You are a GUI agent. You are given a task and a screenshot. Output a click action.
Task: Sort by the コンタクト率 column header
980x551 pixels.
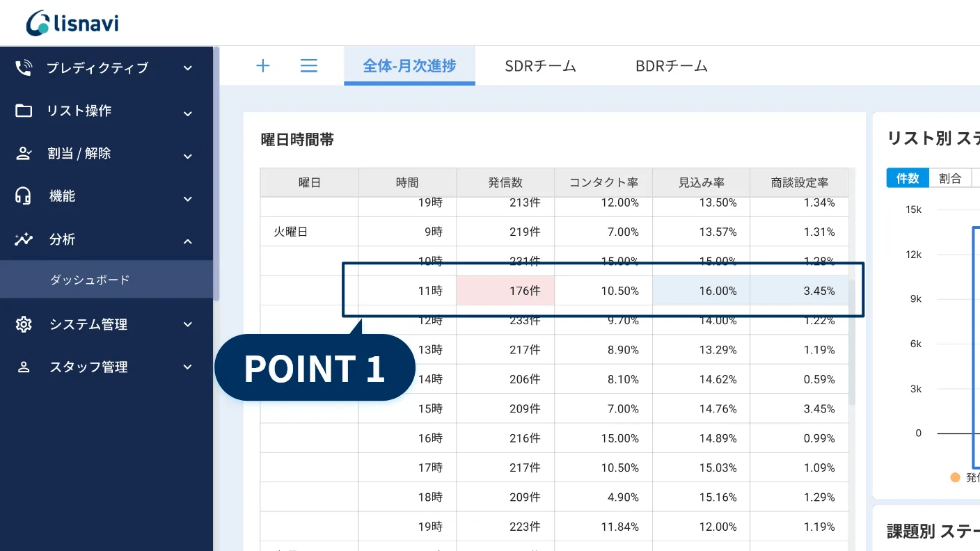point(603,182)
